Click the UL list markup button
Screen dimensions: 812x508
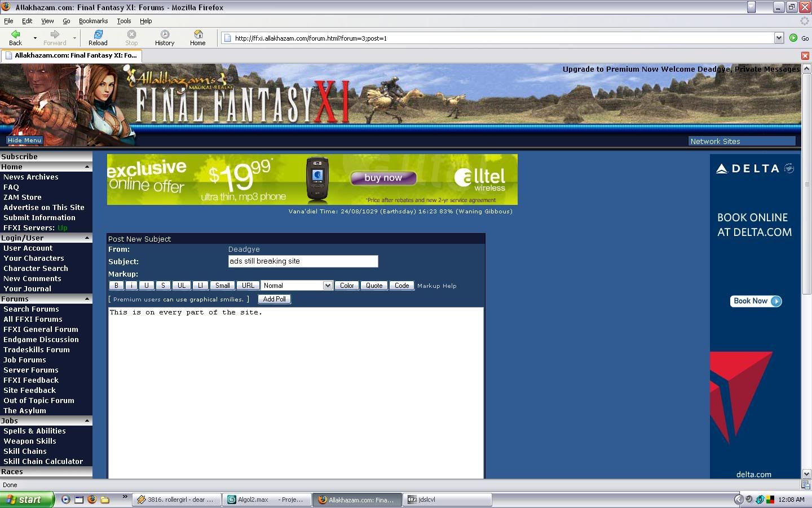coord(182,286)
